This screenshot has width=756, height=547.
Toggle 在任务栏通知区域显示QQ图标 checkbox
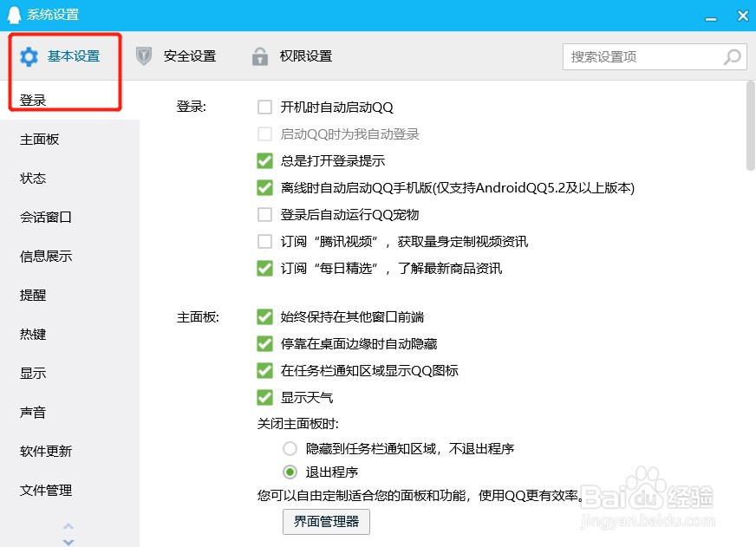(x=264, y=371)
